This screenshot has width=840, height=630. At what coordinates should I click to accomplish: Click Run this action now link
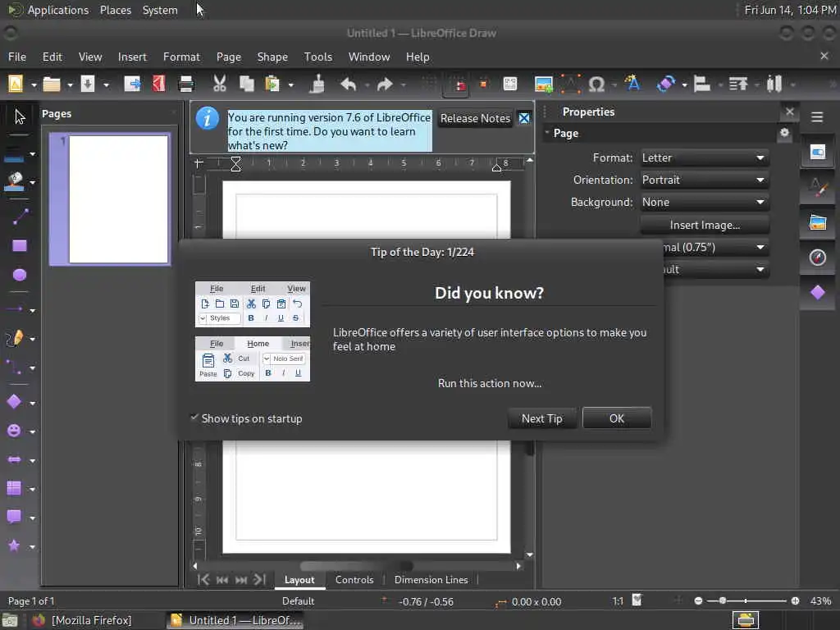click(490, 384)
